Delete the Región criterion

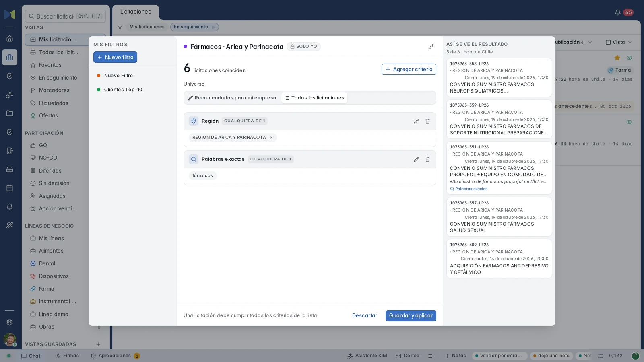tap(427, 121)
